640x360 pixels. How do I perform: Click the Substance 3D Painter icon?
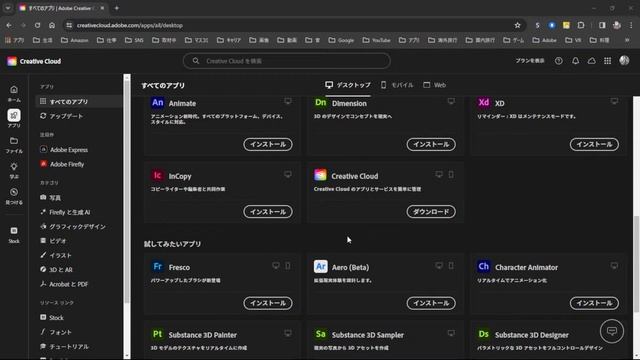tap(158, 334)
